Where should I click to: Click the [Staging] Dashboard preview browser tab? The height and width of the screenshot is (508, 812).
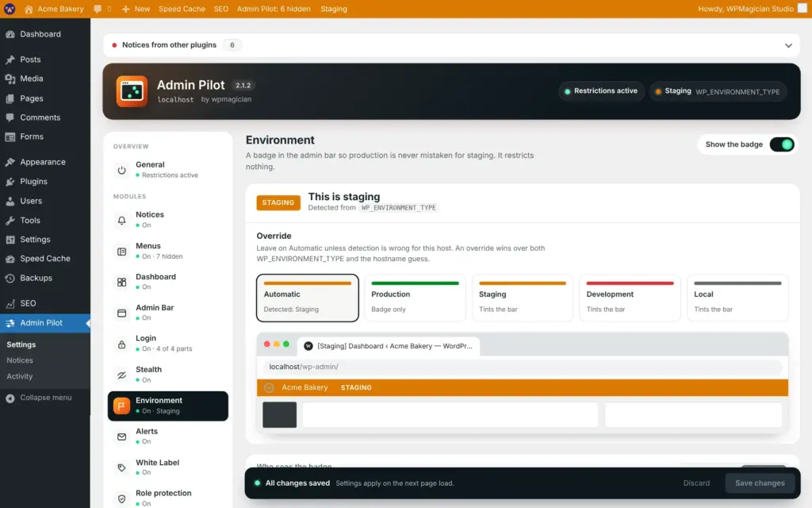coord(389,346)
